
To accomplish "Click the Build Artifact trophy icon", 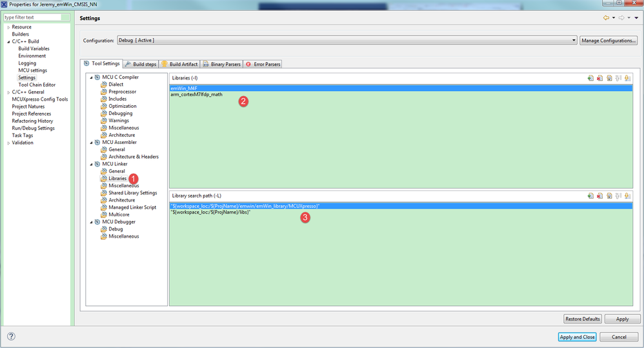I will 165,64.
